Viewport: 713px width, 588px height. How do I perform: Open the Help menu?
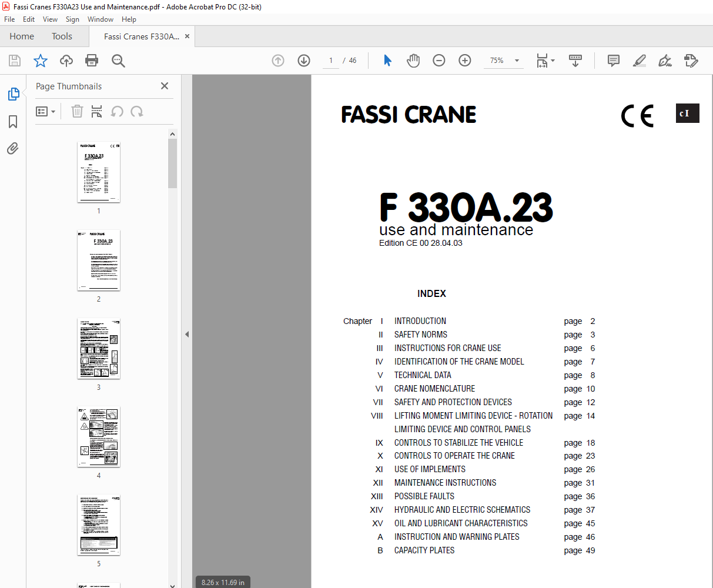coord(129,19)
